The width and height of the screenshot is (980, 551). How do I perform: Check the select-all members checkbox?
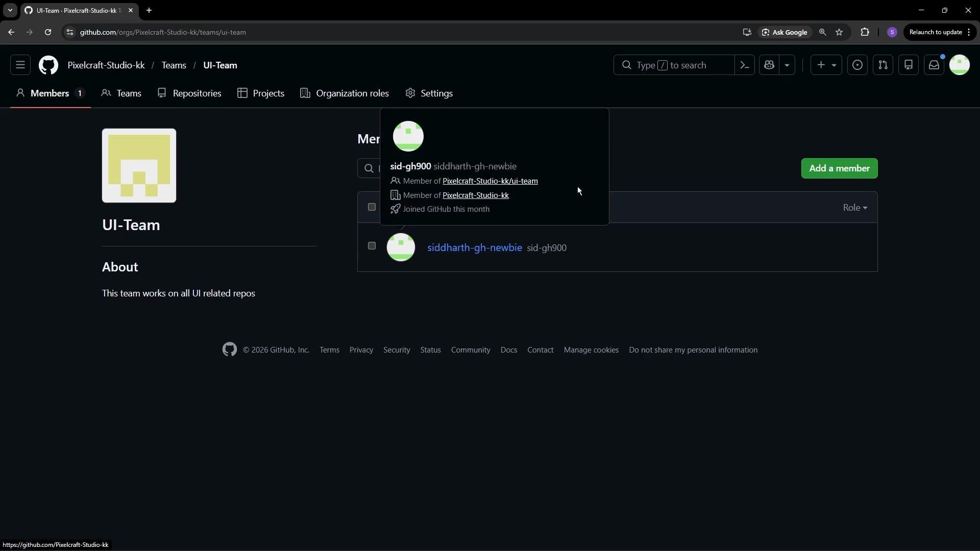coord(372,207)
